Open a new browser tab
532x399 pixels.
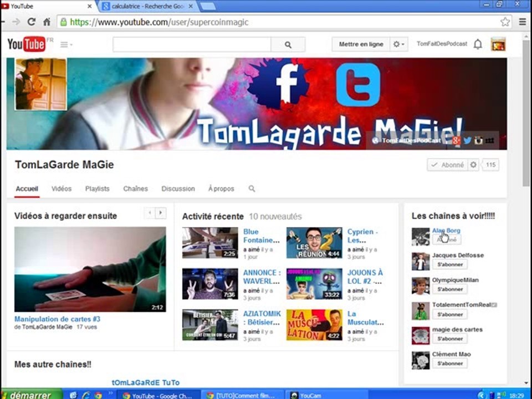[x=207, y=7]
